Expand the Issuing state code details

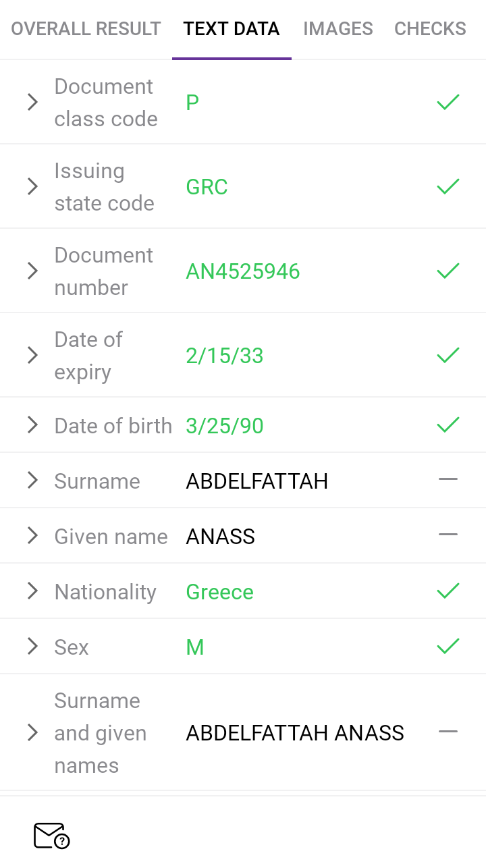32,187
